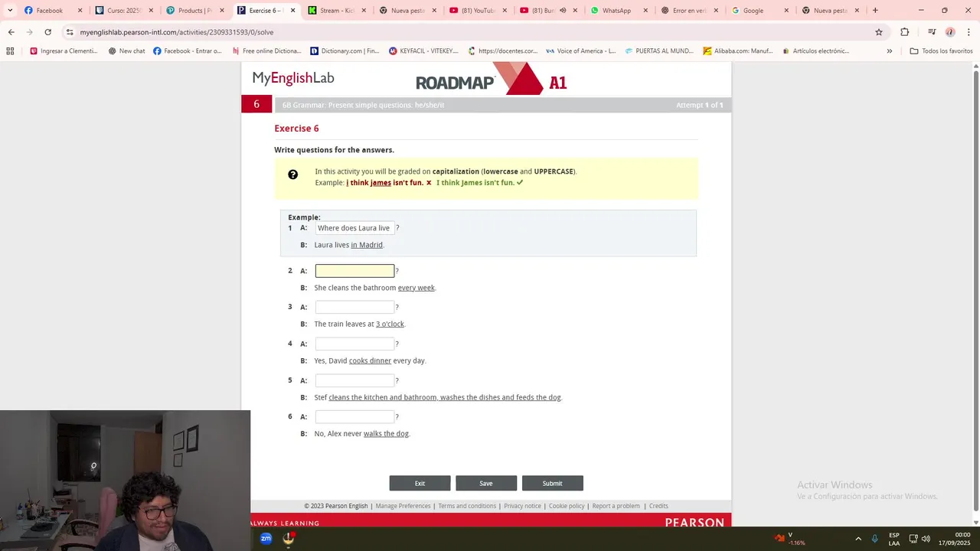Open the Voice of America bookmark
The image size is (980, 551).
[x=581, y=51]
